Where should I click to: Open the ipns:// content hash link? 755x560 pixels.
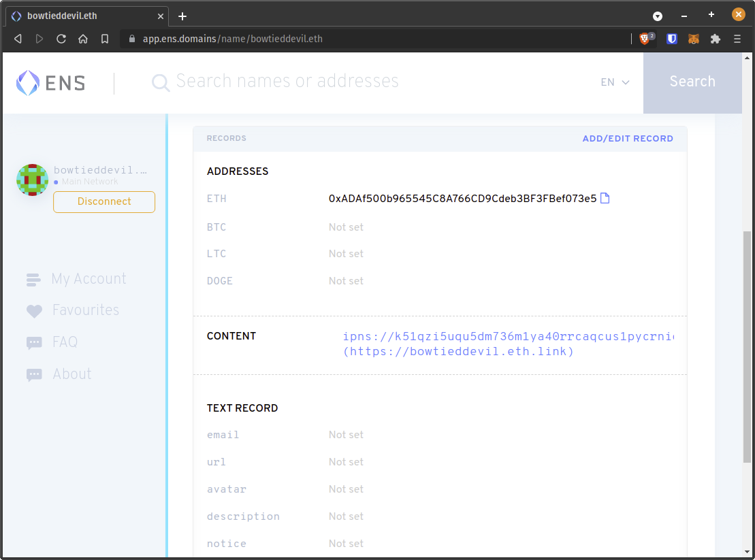coord(509,336)
